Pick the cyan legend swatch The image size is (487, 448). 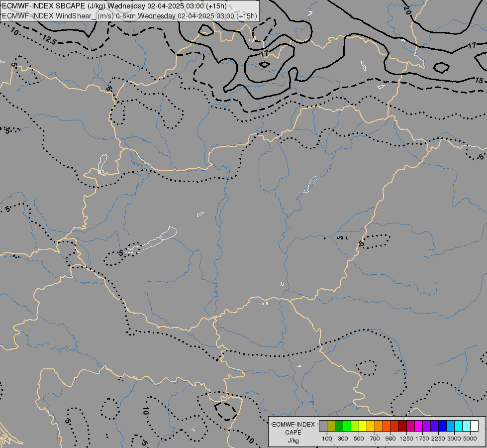tap(459, 426)
